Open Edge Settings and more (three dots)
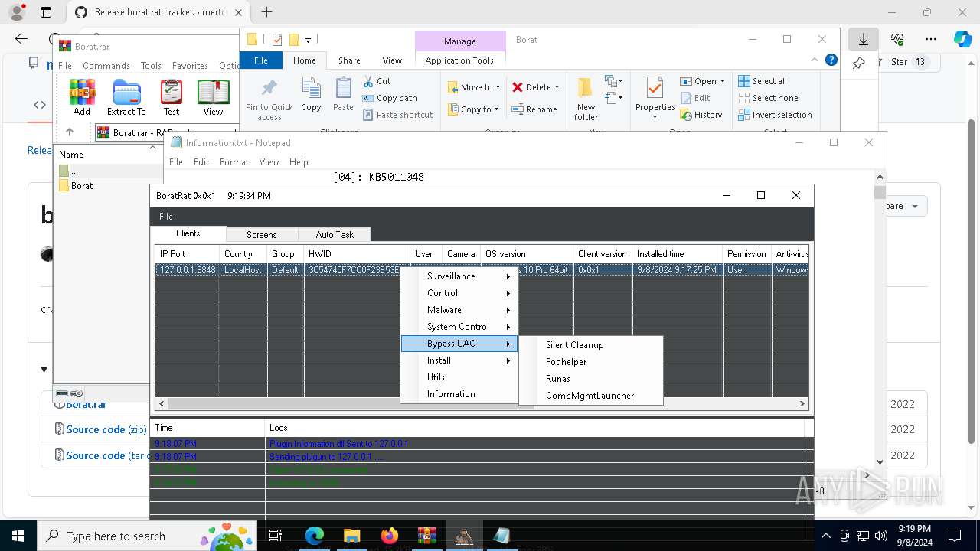This screenshot has height=551, width=980. (x=931, y=39)
